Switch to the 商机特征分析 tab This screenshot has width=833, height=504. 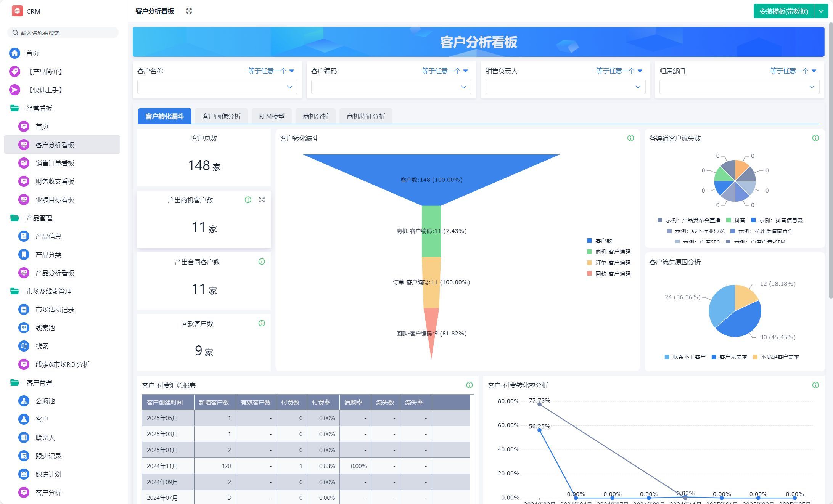coord(365,116)
